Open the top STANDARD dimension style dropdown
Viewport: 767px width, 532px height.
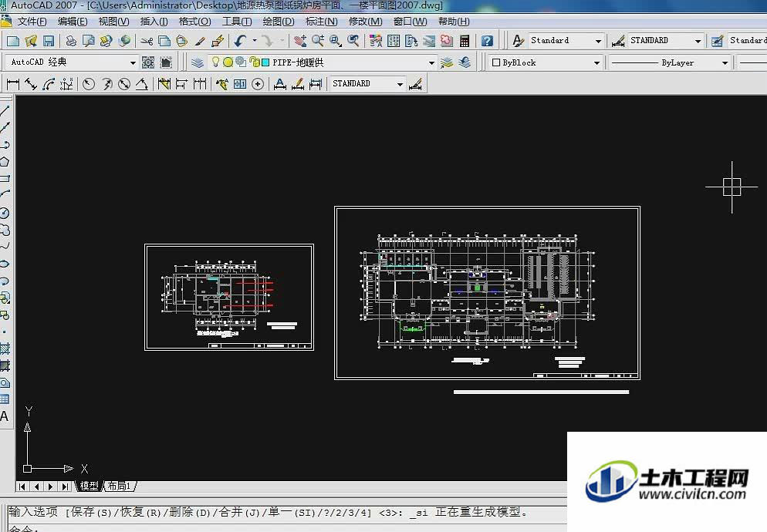pos(698,41)
